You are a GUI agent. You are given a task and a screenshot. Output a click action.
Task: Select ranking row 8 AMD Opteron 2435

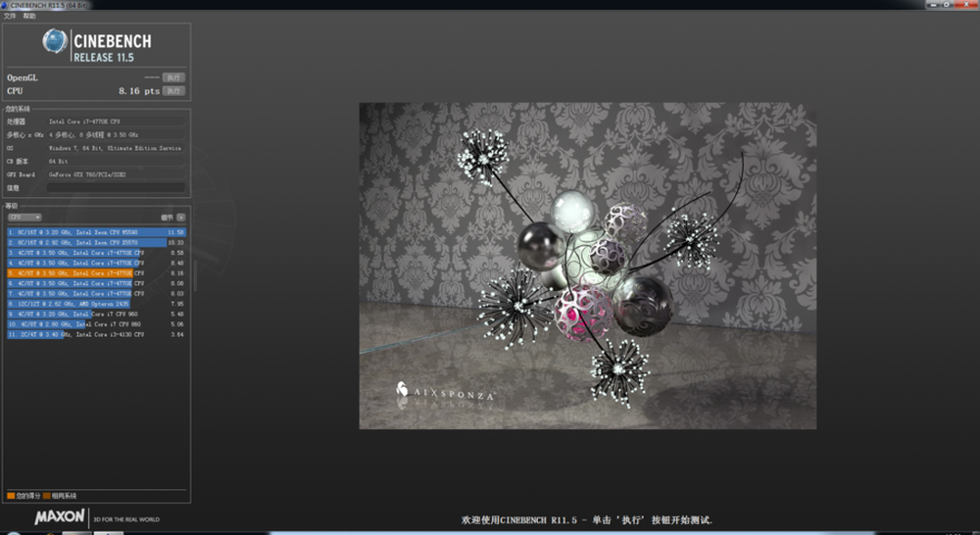[96, 304]
